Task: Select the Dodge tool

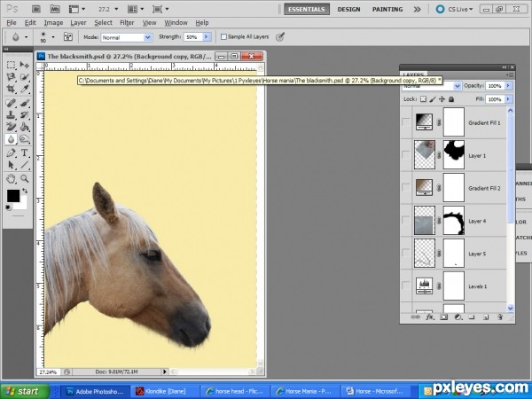Action: coord(25,139)
